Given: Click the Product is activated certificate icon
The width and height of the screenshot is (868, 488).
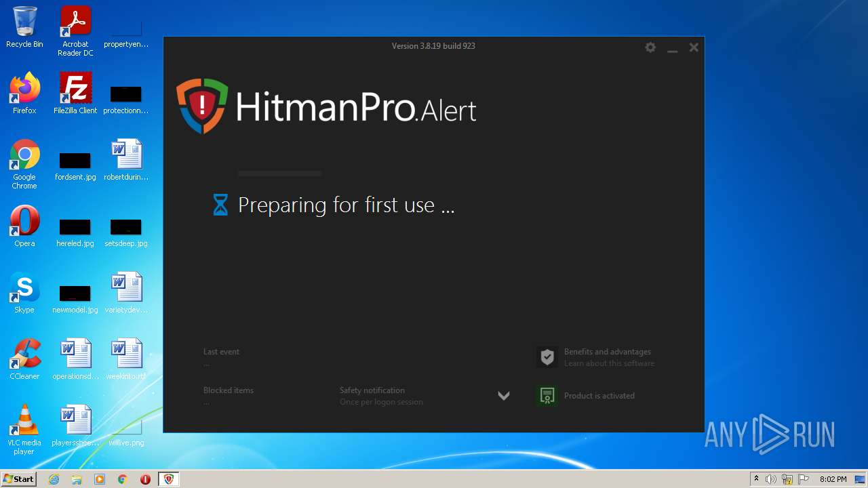Looking at the screenshot, I should point(547,396).
